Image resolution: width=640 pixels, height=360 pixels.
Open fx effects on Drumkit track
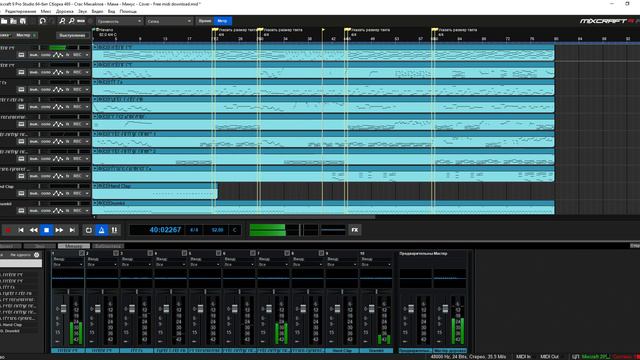(x=67, y=211)
